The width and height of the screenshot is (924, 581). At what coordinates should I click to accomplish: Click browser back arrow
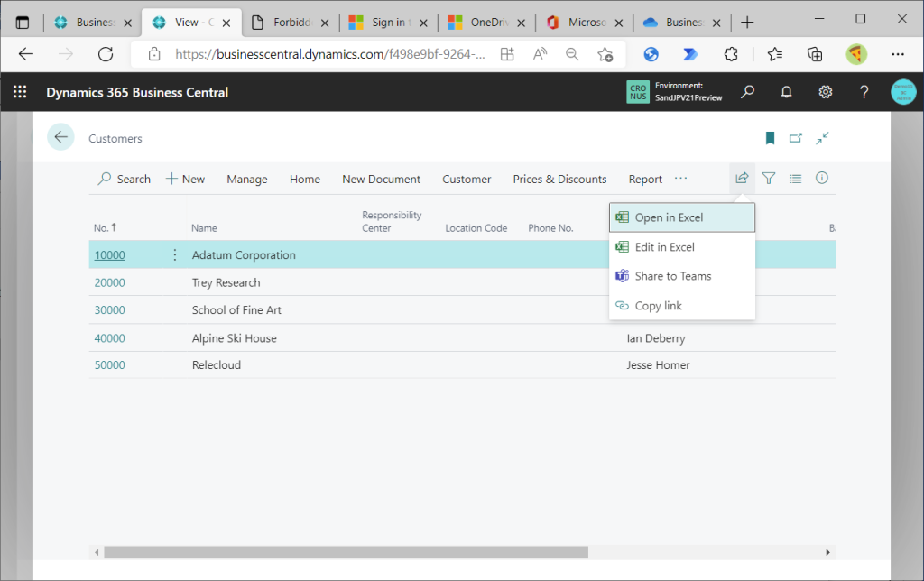pos(26,54)
